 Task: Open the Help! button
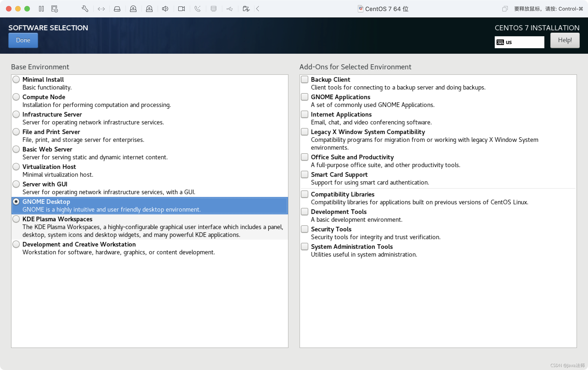[x=565, y=40]
